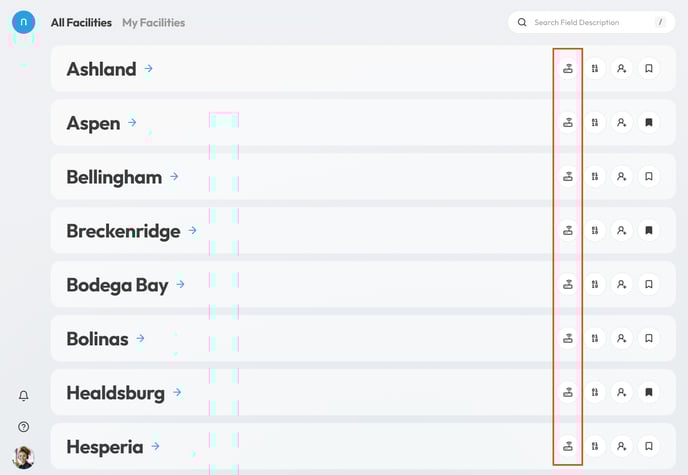Click the blue app logo
This screenshot has width=688, height=475.
(24, 22)
